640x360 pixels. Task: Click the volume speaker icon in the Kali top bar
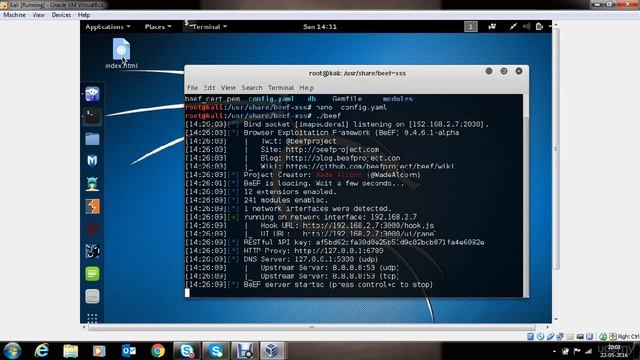click(527, 27)
